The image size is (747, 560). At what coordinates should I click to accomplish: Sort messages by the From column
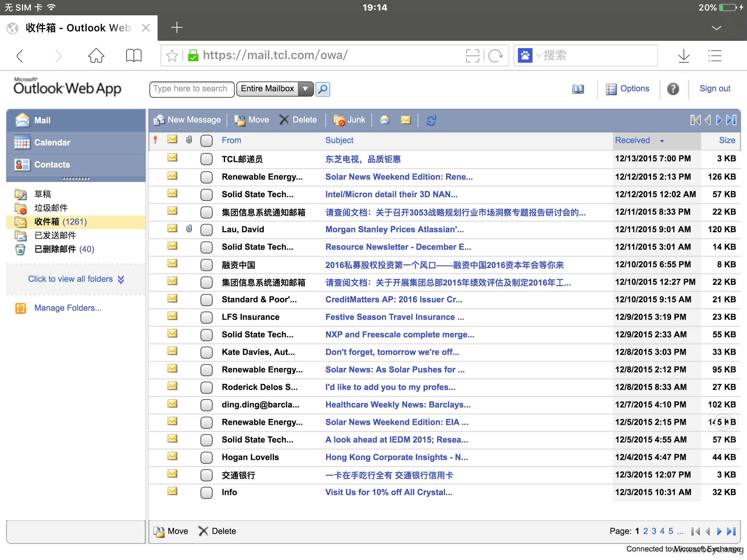tap(231, 140)
